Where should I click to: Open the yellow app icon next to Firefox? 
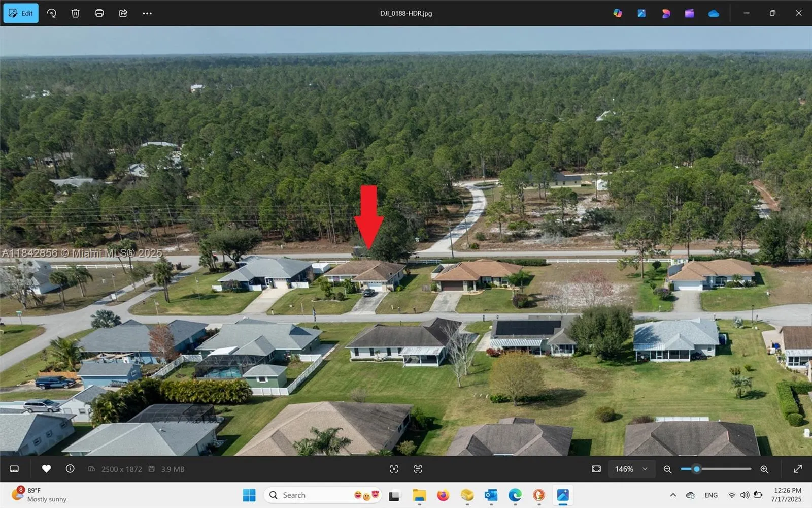(467, 495)
